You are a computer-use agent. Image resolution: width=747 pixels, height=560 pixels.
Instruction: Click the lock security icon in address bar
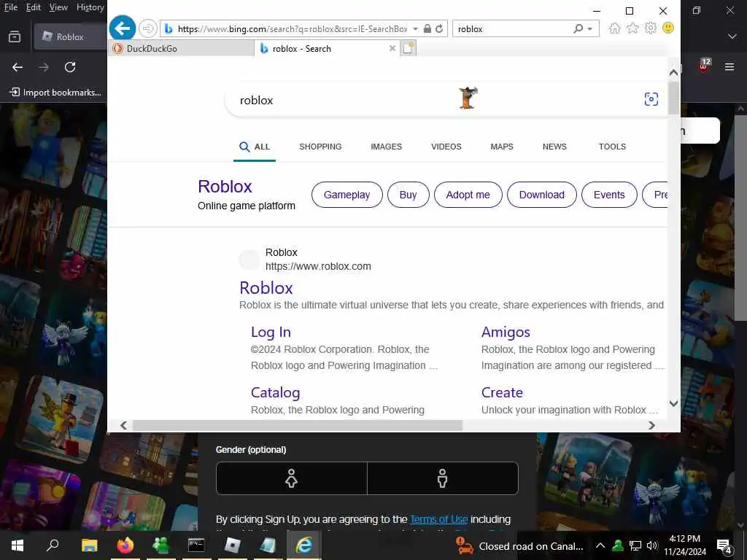pyautogui.click(x=427, y=28)
